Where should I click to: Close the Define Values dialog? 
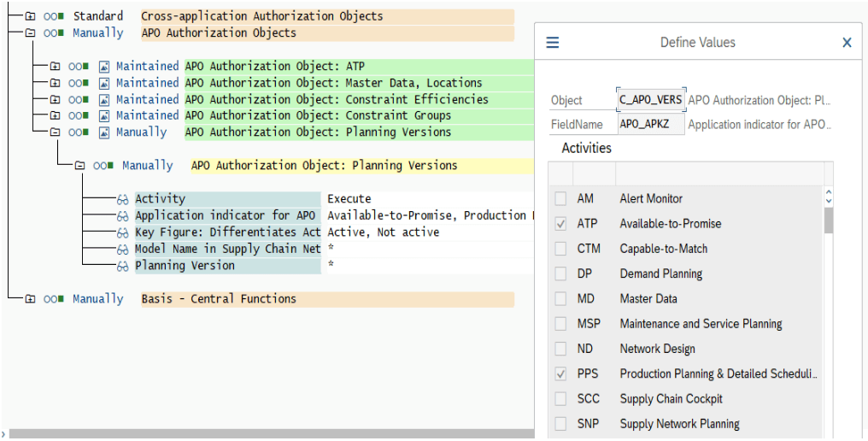(847, 43)
